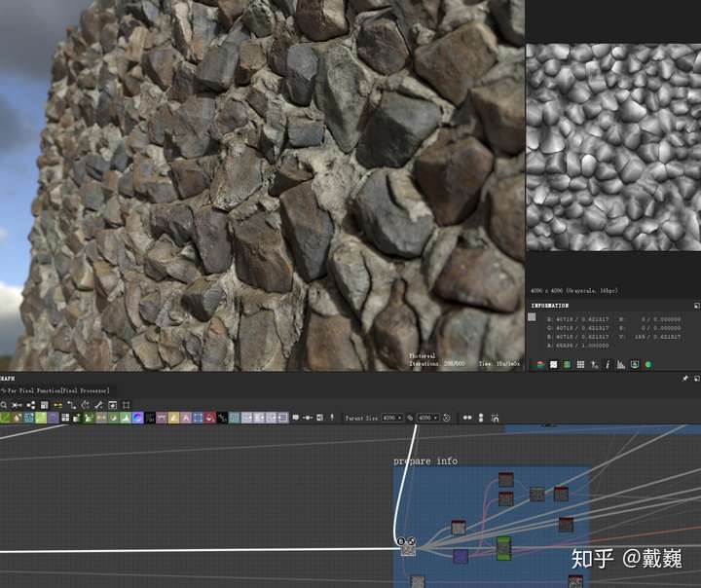Toggle checkerboard tiling in 2D view toolbar
Viewport: 701px width, 588px height.
[553, 365]
